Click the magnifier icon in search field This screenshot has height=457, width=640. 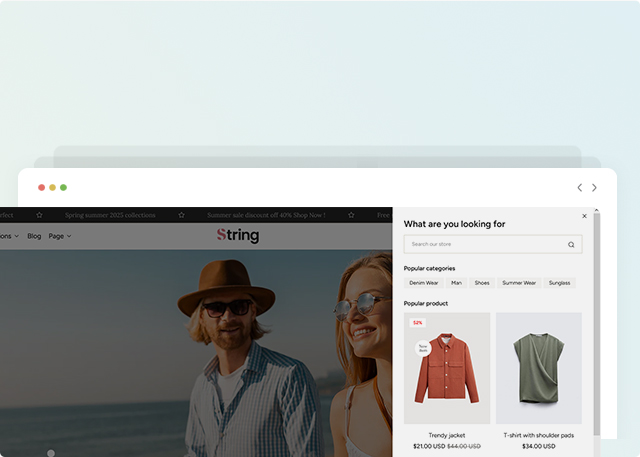571,244
